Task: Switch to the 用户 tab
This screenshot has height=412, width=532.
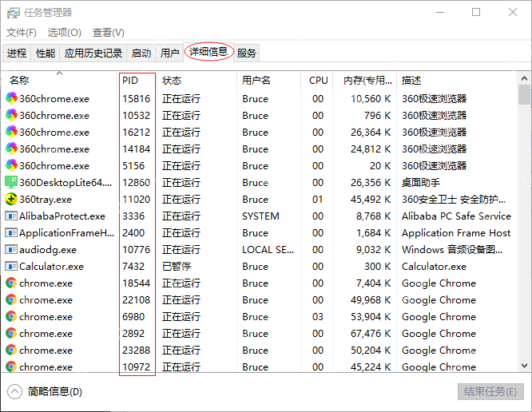Action: click(169, 53)
